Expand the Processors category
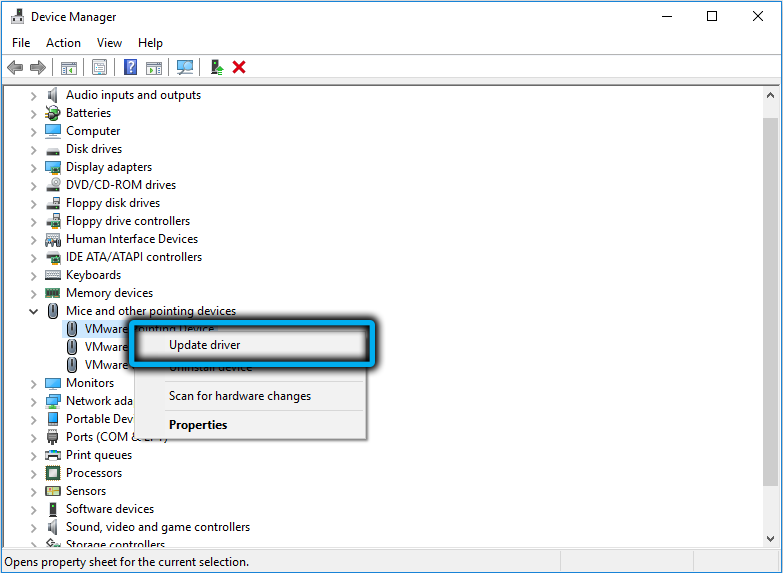The height and width of the screenshot is (573, 783). 33,473
